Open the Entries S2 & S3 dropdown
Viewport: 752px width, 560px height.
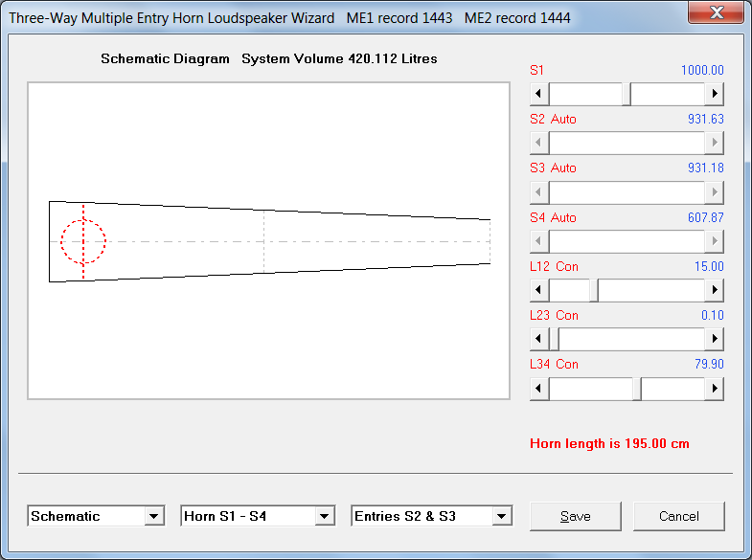coord(502,516)
